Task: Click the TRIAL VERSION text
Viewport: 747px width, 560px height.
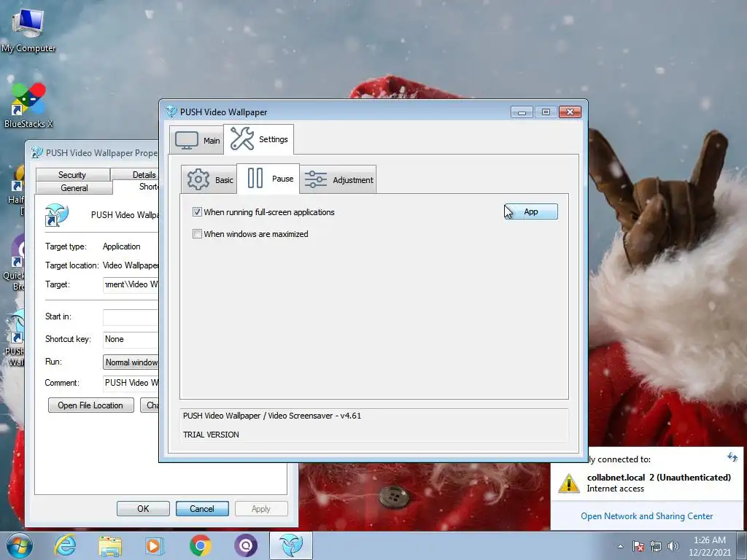Action: click(x=211, y=435)
